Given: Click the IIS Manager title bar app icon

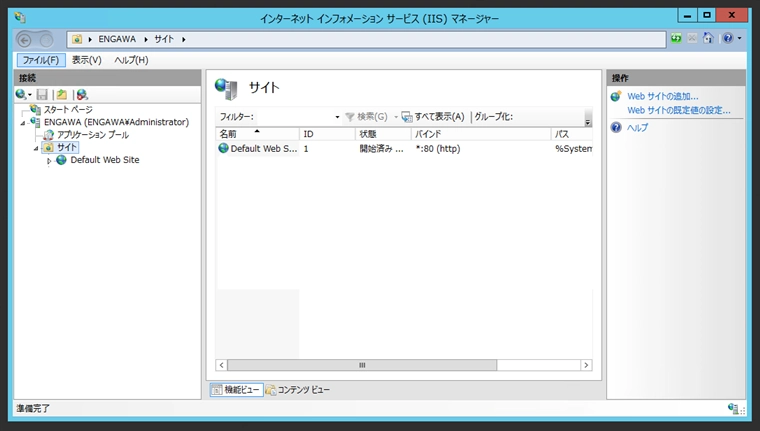Looking at the screenshot, I should (x=20, y=18).
